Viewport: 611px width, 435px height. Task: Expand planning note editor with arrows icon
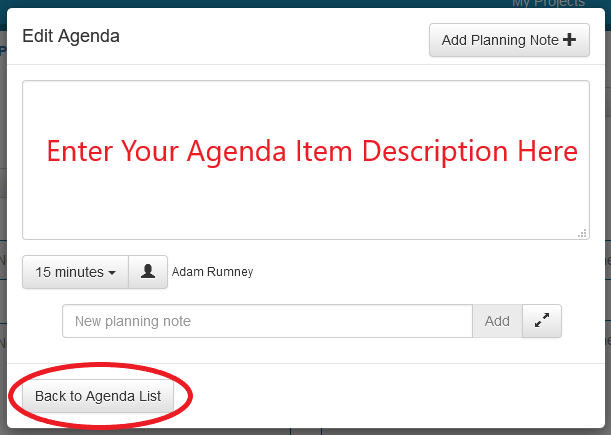tap(542, 321)
